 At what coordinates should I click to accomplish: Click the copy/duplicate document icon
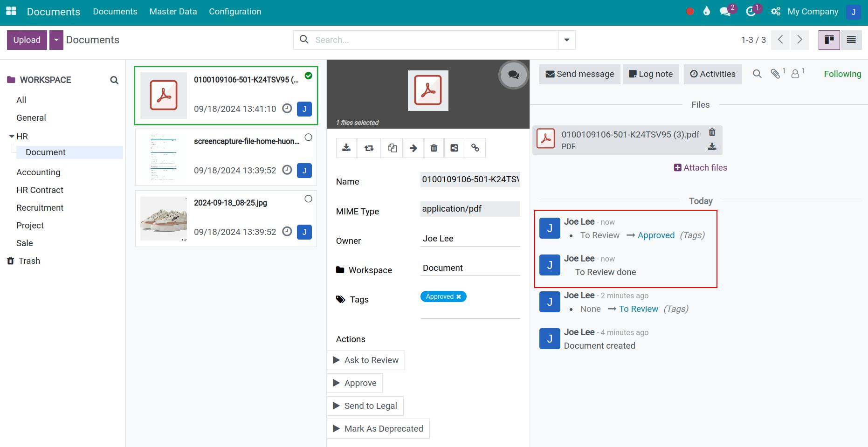click(x=392, y=148)
